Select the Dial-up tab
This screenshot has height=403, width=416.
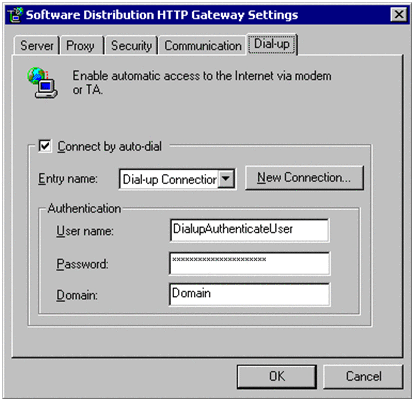click(x=272, y=44)
